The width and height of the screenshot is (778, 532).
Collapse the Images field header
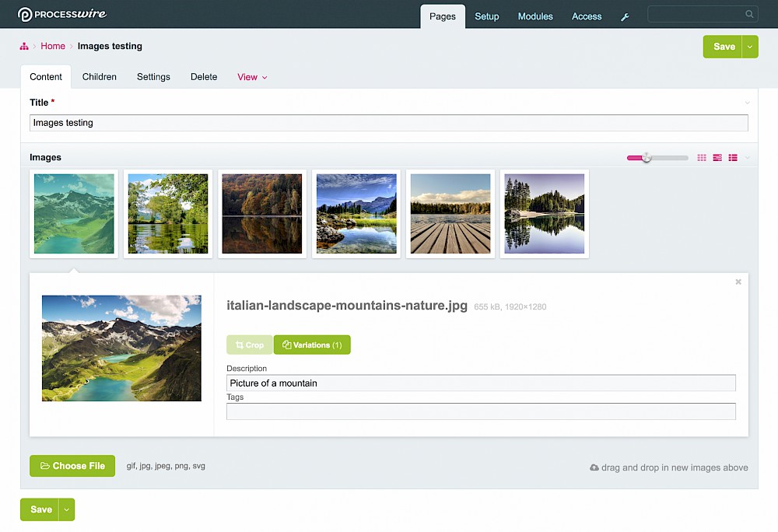[x=45, y=157]
